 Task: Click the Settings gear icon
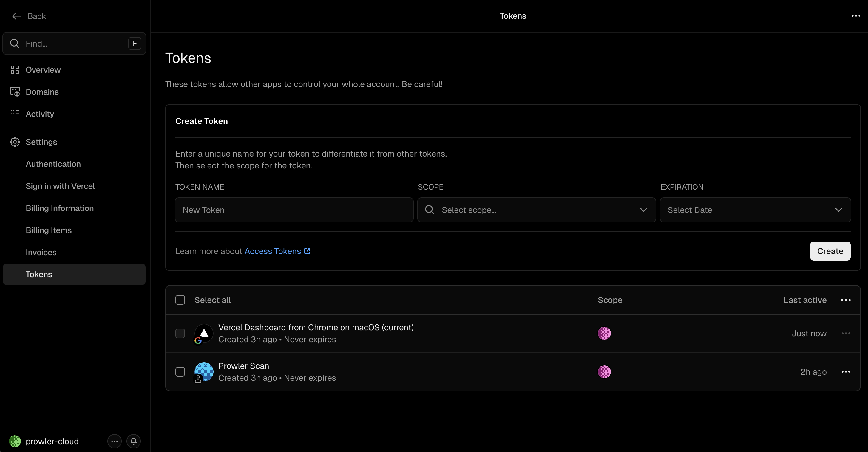point(15,142)
